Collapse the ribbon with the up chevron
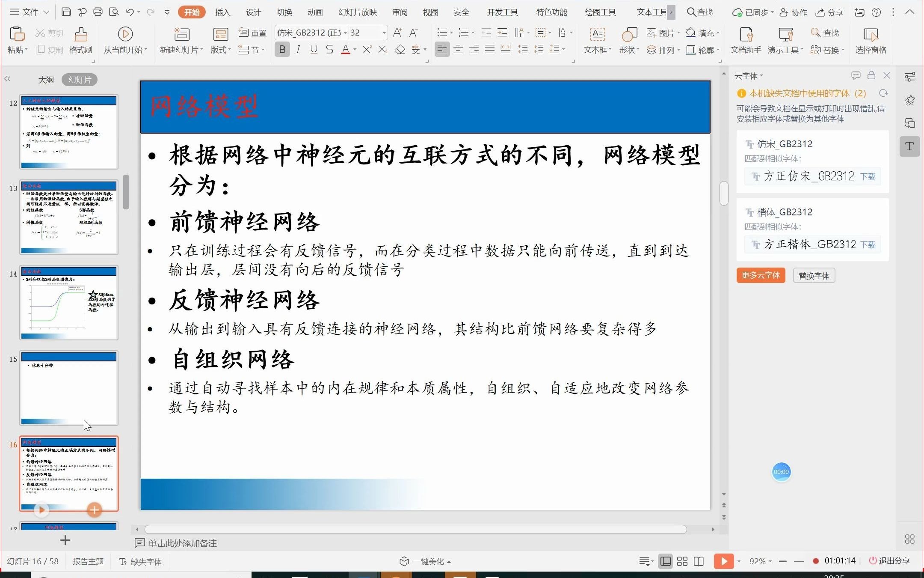The image size is (924, 578). point(909,12)
